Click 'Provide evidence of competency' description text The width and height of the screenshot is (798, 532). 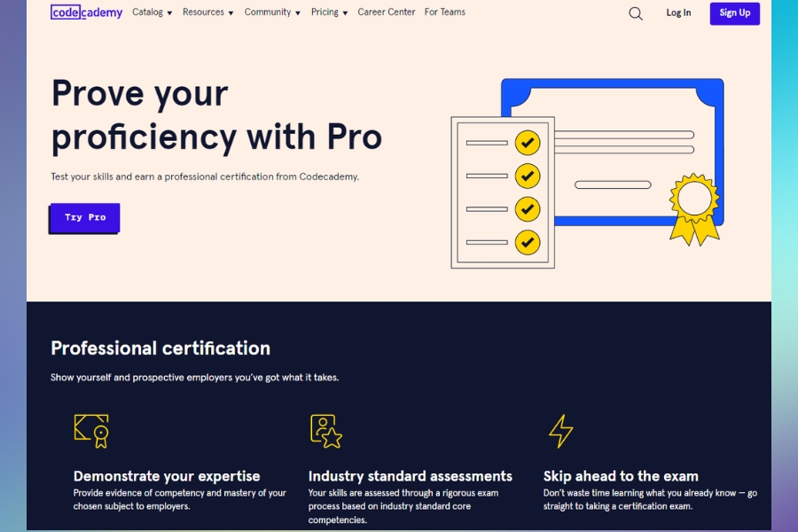(180, 499)
